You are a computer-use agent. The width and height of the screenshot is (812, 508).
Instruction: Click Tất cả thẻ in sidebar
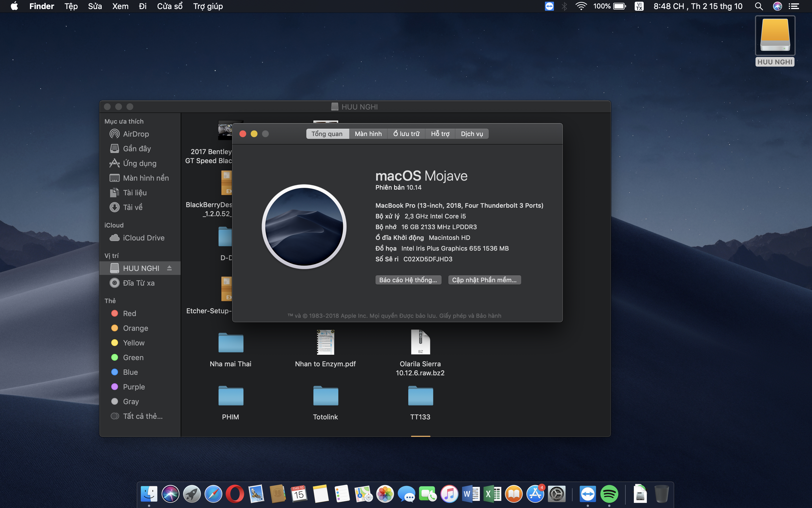click(x=140, y=416)
